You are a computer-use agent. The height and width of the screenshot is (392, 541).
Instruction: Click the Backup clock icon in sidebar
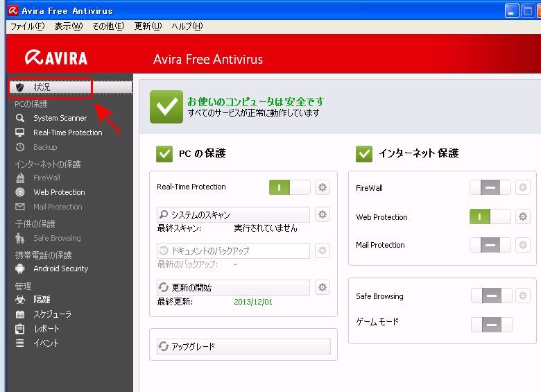coord(20,147)
